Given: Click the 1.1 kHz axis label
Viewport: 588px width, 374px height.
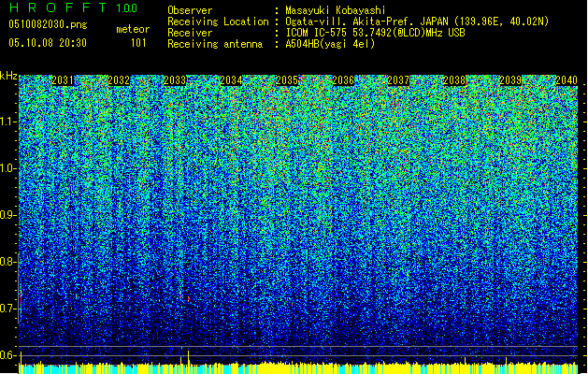Looking at the screenshot, I should (x=8, y=121).
